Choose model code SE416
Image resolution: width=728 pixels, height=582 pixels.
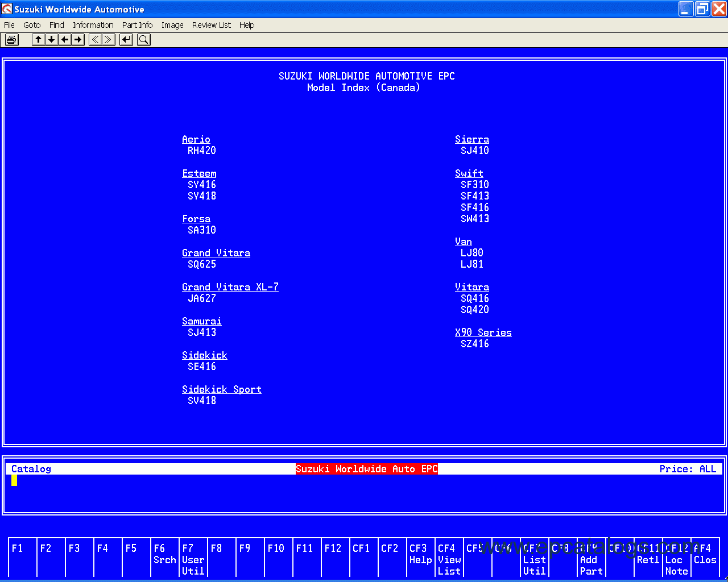coord(202,367)
